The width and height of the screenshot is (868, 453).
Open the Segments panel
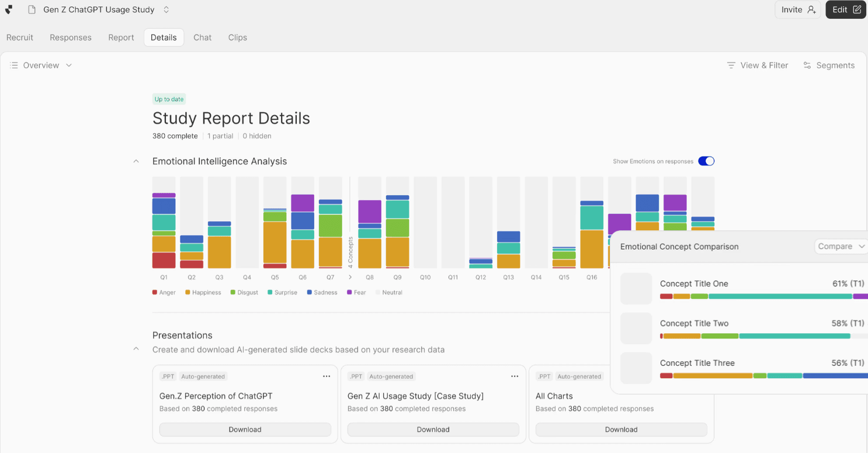point(829,65)
